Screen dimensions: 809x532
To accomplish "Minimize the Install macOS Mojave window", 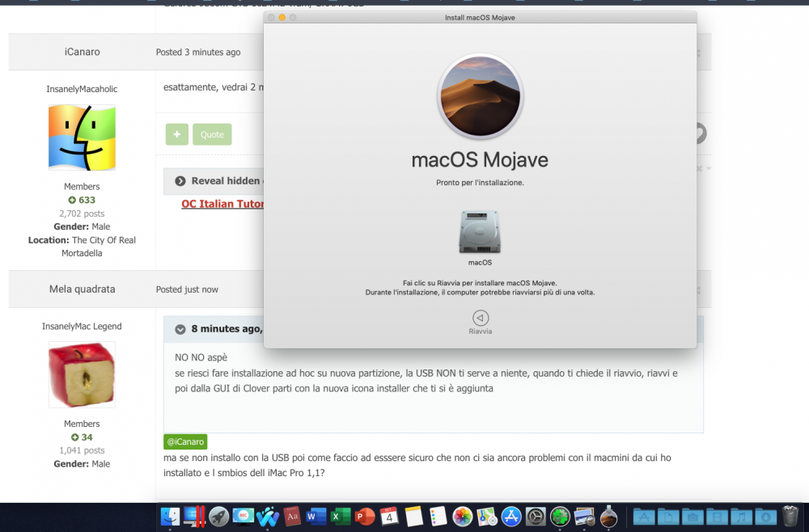I will tap(282, 18).
